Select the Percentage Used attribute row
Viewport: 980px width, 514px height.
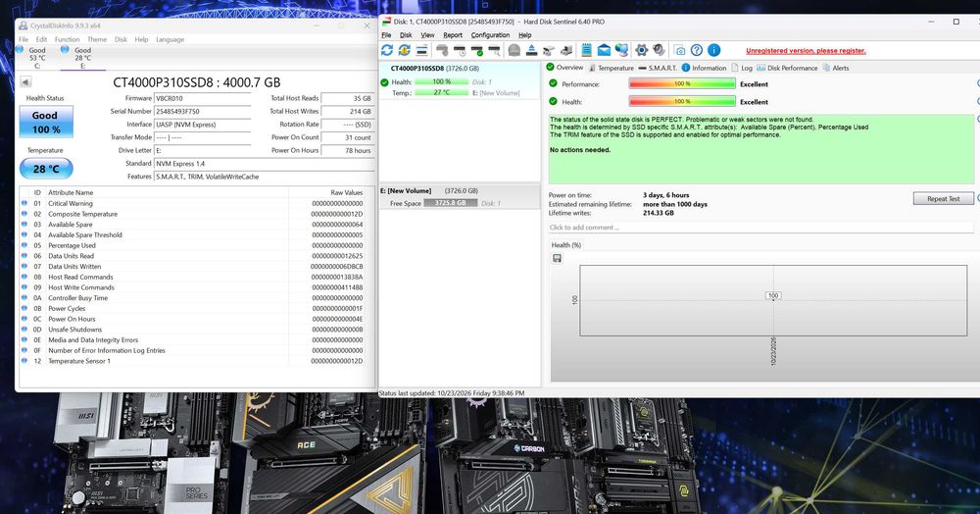pos(191,245)
